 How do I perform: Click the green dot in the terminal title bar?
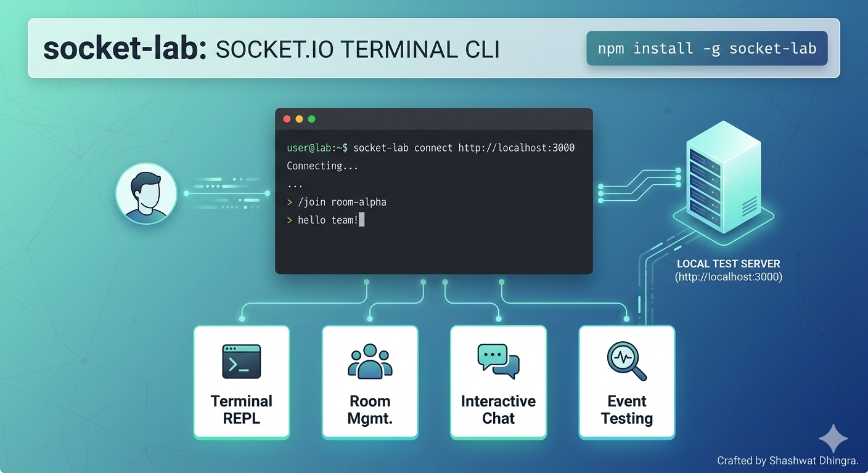[311, 119]
